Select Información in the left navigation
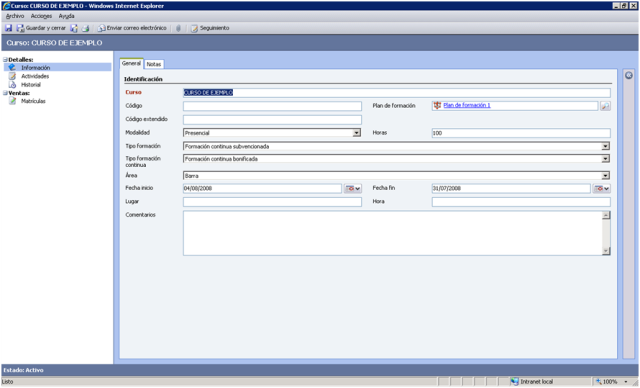Viewport: 640px width, 388px height. (58, 67)
